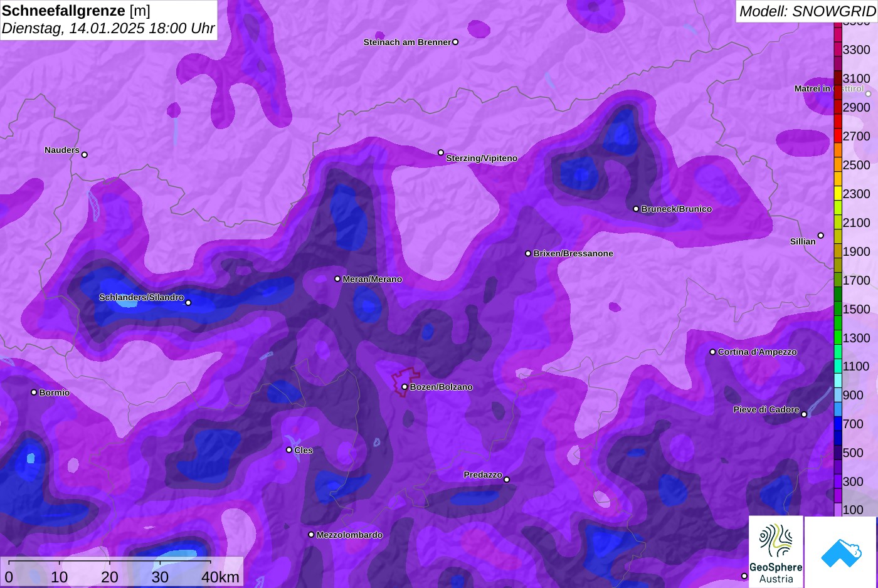Click the Bruneck/Brunico label text
Screen dimensions: 878x588
pos(677,209)
